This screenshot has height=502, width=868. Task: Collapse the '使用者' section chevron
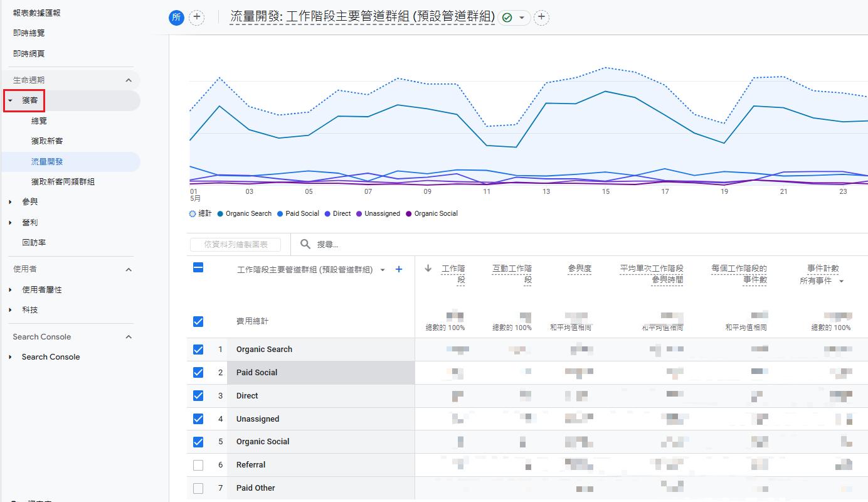(x=129, y=269)
